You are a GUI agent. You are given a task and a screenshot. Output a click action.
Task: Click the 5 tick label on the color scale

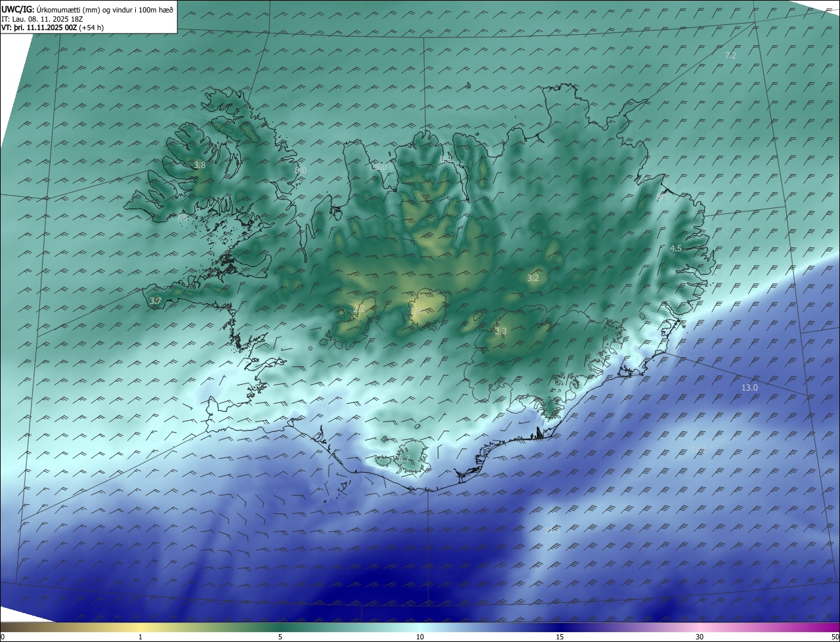(x=280, y=637)
